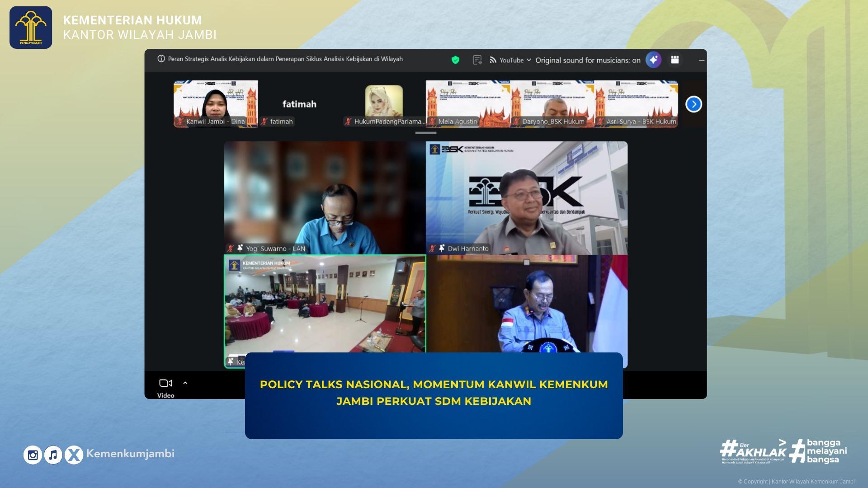Open the X social icon
The height and width of the screenshot is (488, 868).
pyautogui.click(x=74, y=455)
